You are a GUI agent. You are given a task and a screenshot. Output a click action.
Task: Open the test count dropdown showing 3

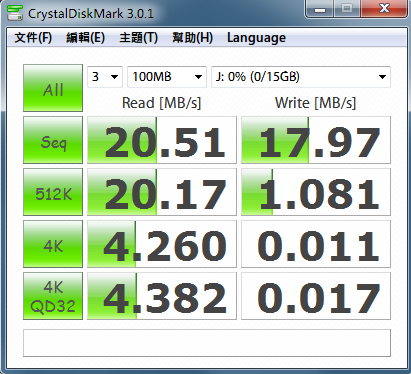pyautogui.click(x=105, y=77)
